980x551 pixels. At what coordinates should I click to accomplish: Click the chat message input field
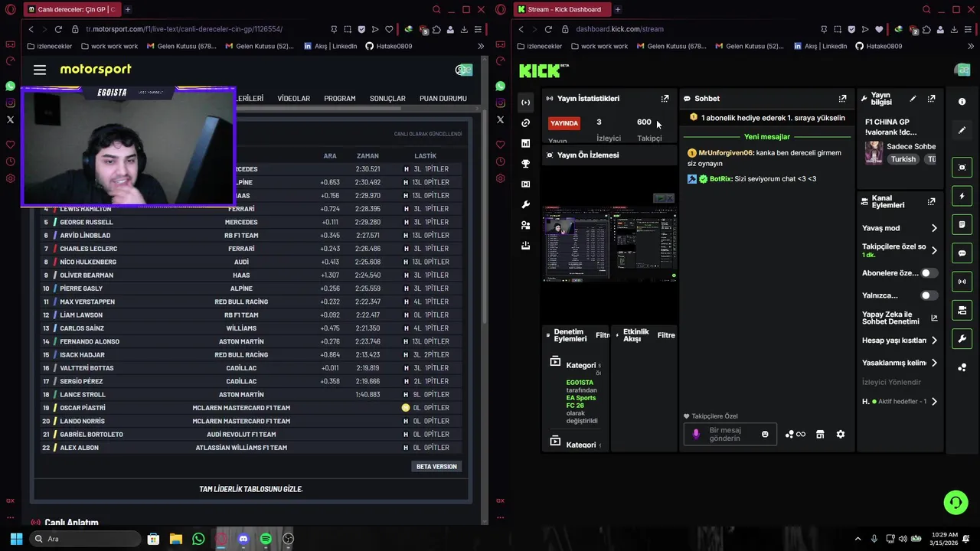731,435
